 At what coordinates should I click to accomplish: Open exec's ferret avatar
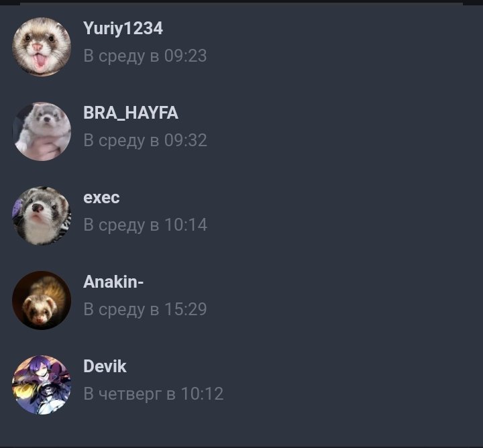click(x=42, y=216)
